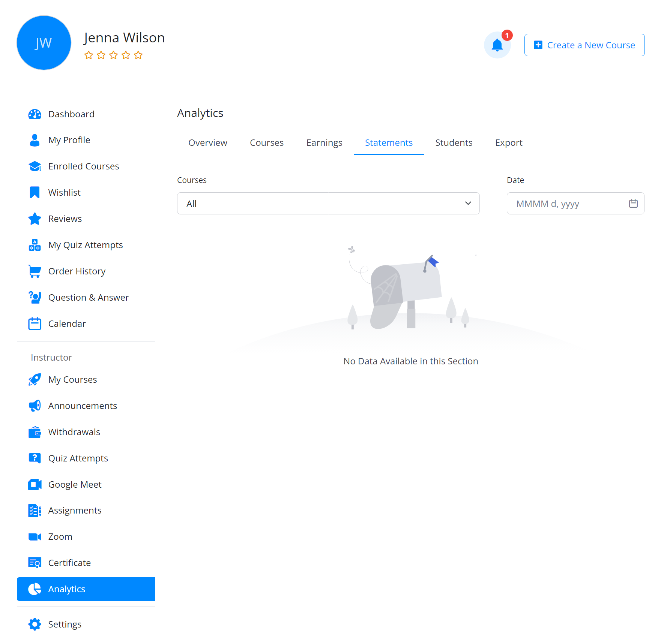Click Create a New Course button
This screenshot has height=644, width=661.
coord(584,45)
